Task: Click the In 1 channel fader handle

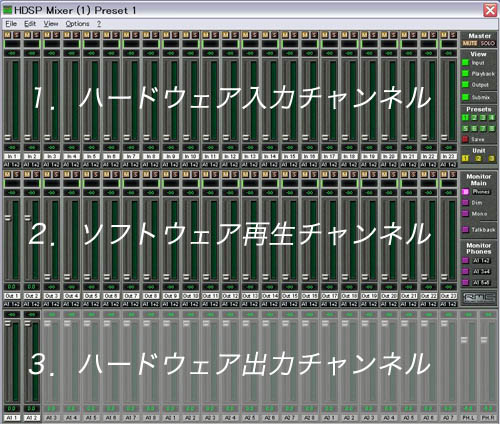Action: (x=7, y=137)
